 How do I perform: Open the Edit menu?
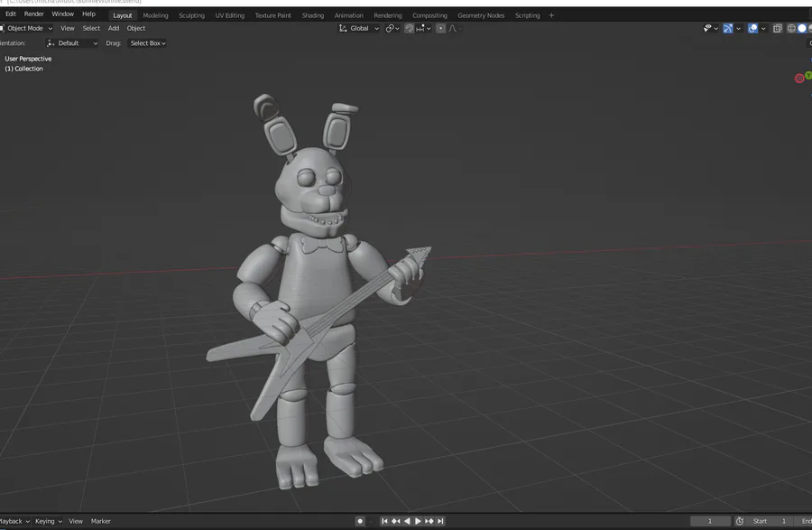pos(10,14)
